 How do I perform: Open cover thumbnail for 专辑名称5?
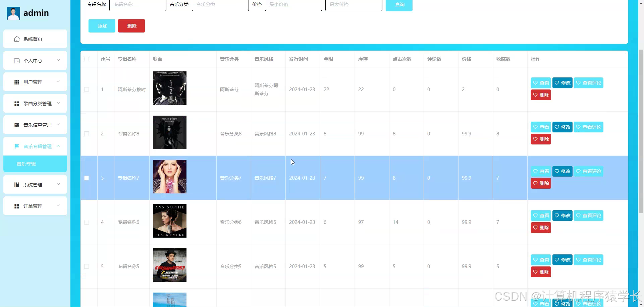point(170,265)
